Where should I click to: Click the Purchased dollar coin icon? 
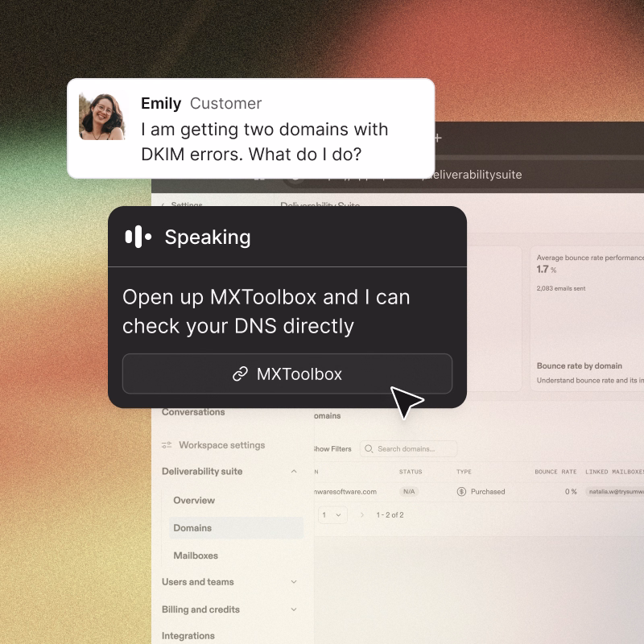click(461, 492)
